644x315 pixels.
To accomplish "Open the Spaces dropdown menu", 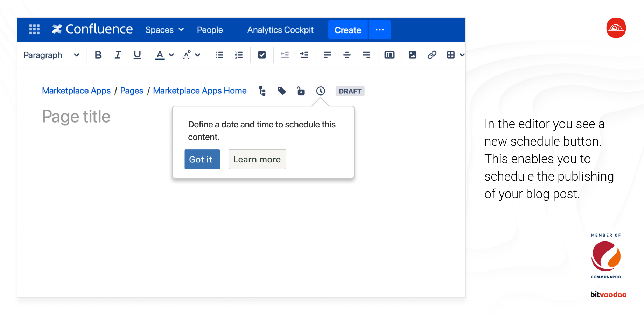I will click(x=164, y=30).
